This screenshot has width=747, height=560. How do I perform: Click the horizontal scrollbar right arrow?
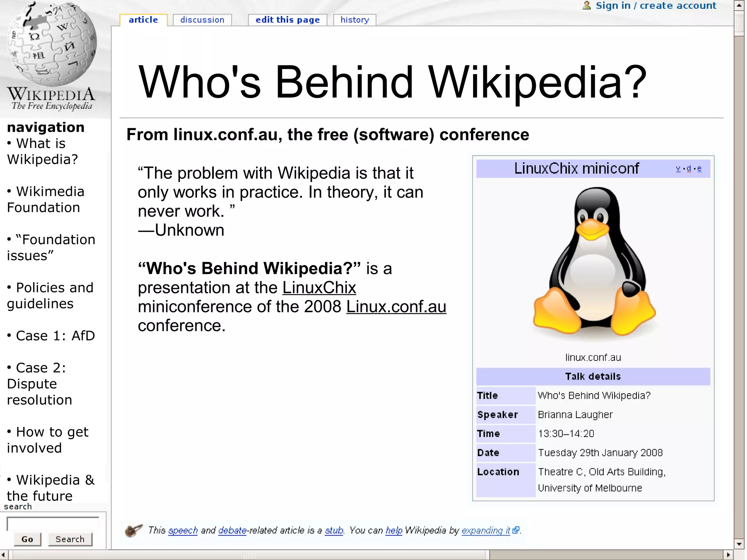[728, 555]
